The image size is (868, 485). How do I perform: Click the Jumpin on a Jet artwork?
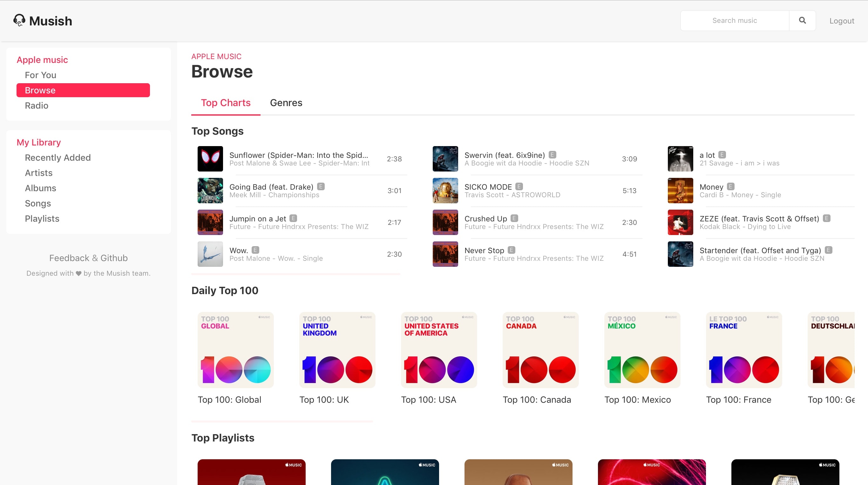click(x=210, y=222)
